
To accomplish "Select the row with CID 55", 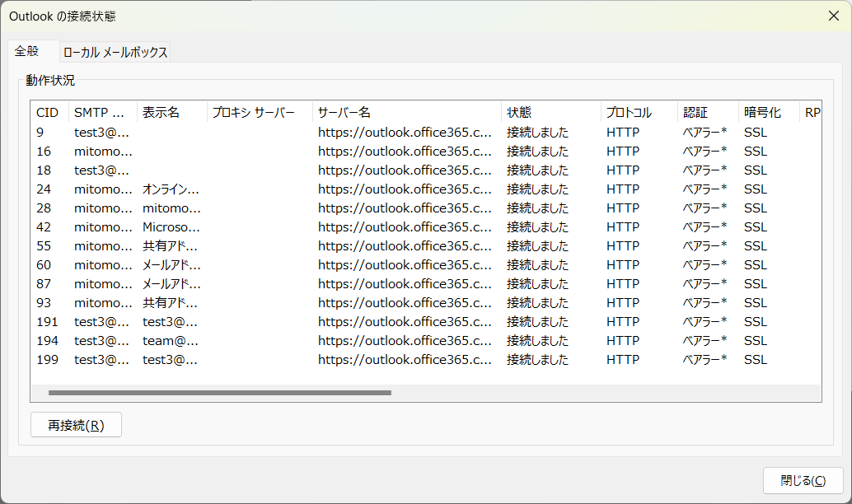I will [426, 246].
